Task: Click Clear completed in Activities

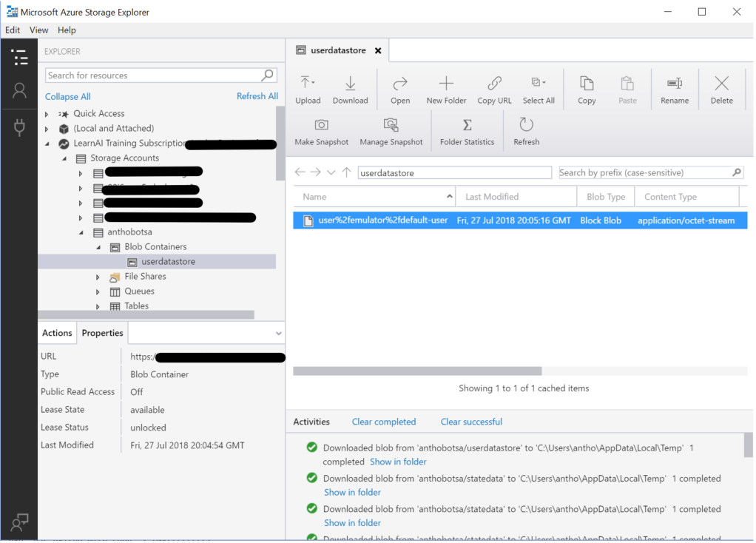Action: 383,422
